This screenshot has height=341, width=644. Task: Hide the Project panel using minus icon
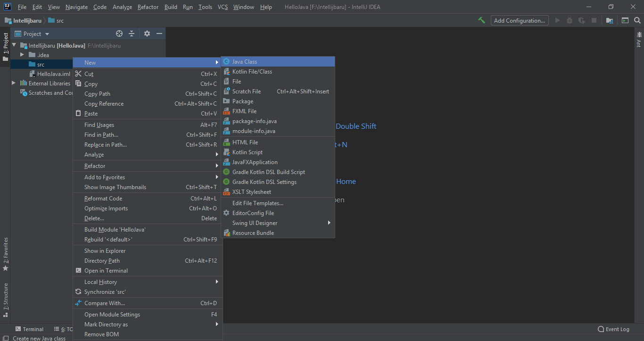[159, 33]
